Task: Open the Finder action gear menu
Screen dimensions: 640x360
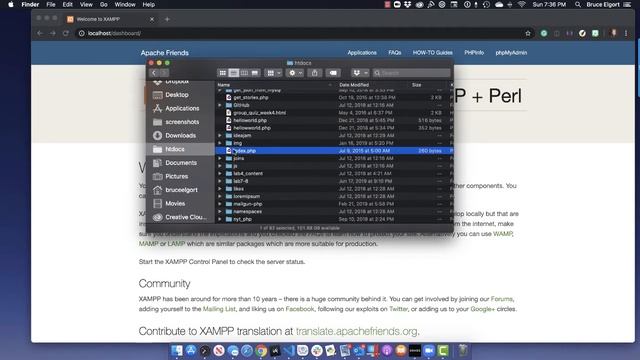Action: pos(295,73)
